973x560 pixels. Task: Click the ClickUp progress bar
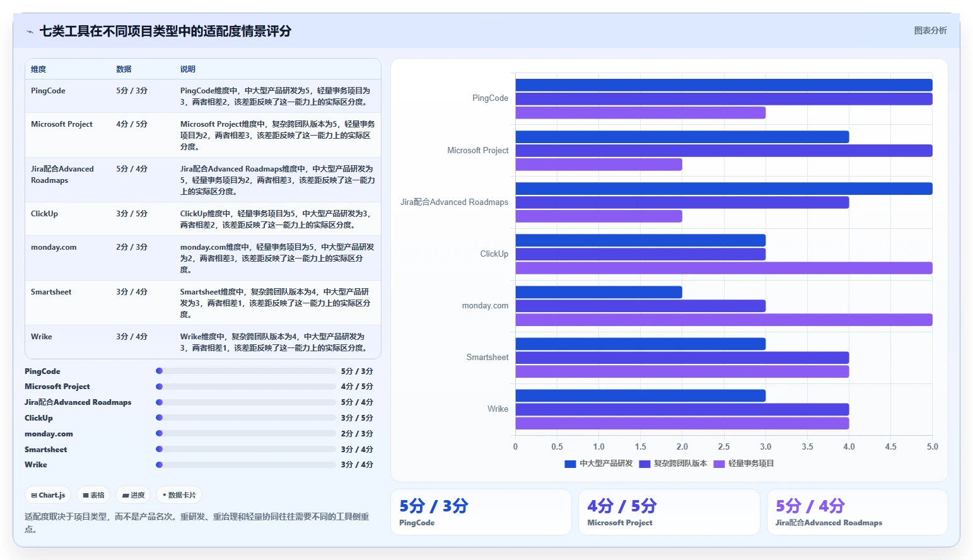tap(246, 417)
